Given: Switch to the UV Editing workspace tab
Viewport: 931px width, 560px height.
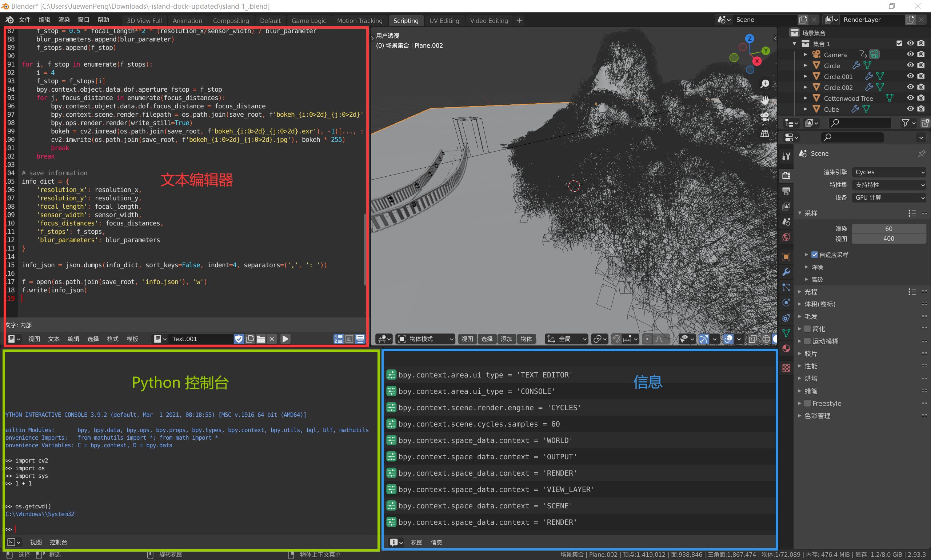Looking at the screenshot, I should point(444,21).
